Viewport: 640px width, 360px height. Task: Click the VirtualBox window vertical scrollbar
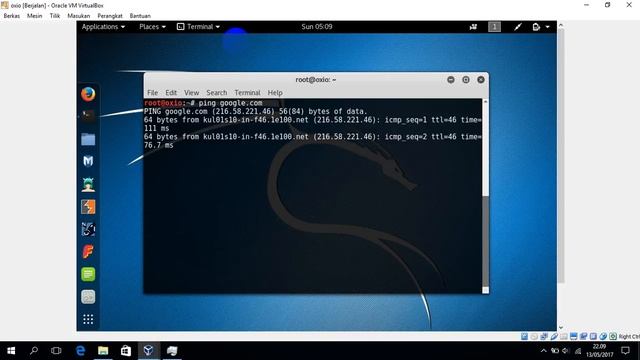[561, 155]
